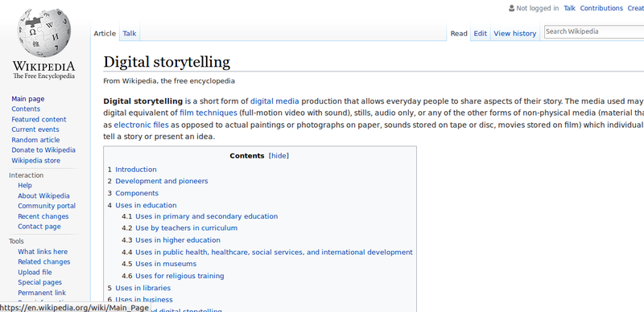Open the Article tab
Image resolution: width=644 pixels, height=312 pixels.
point(105,34)
